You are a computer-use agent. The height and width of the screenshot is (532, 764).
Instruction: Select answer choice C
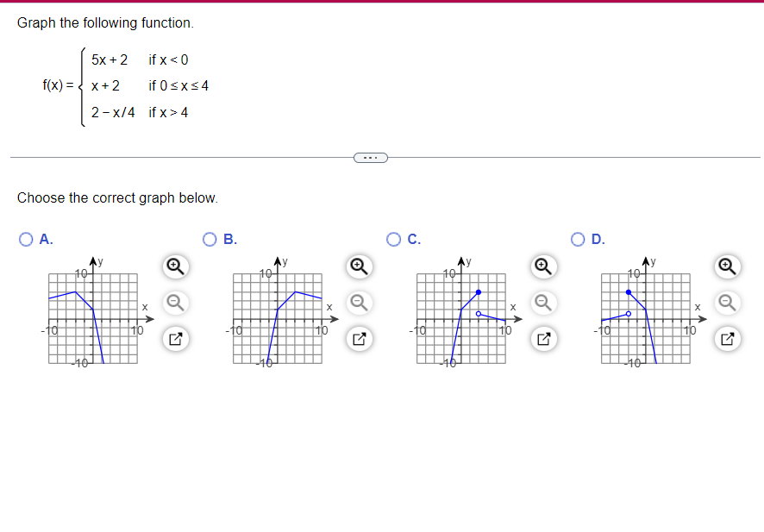click(394, 239)
